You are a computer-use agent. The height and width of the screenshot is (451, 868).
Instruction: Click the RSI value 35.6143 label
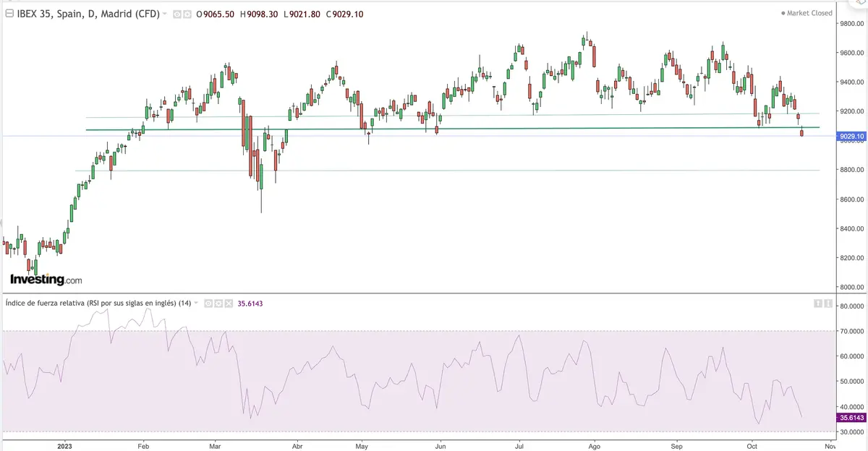point(251,304)
